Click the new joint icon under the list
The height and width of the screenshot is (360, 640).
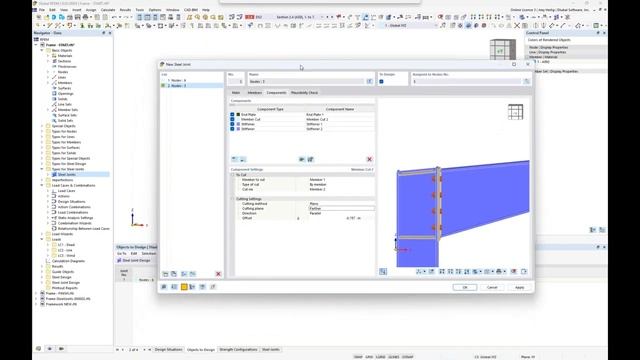tap(166, 274)
